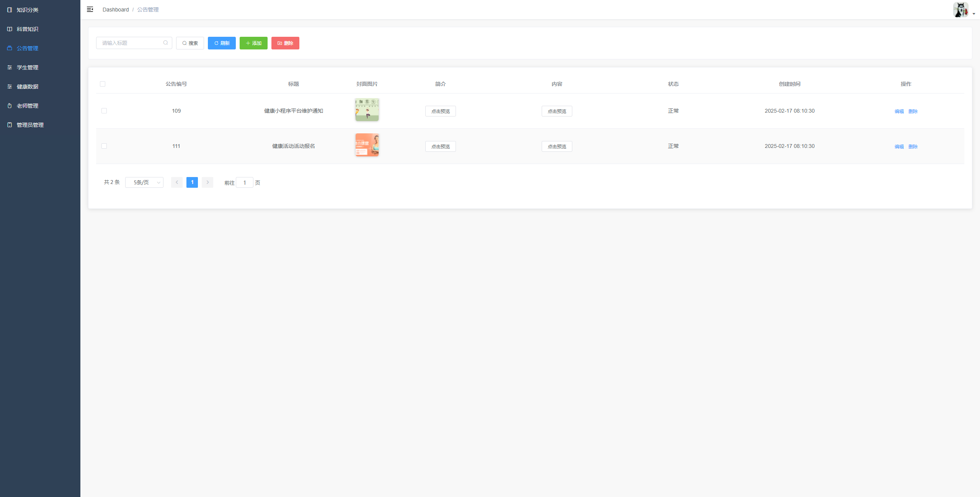Open cover thumbnail of announcement 111
This screenshot has height=497, width=980.
point(367,145)
